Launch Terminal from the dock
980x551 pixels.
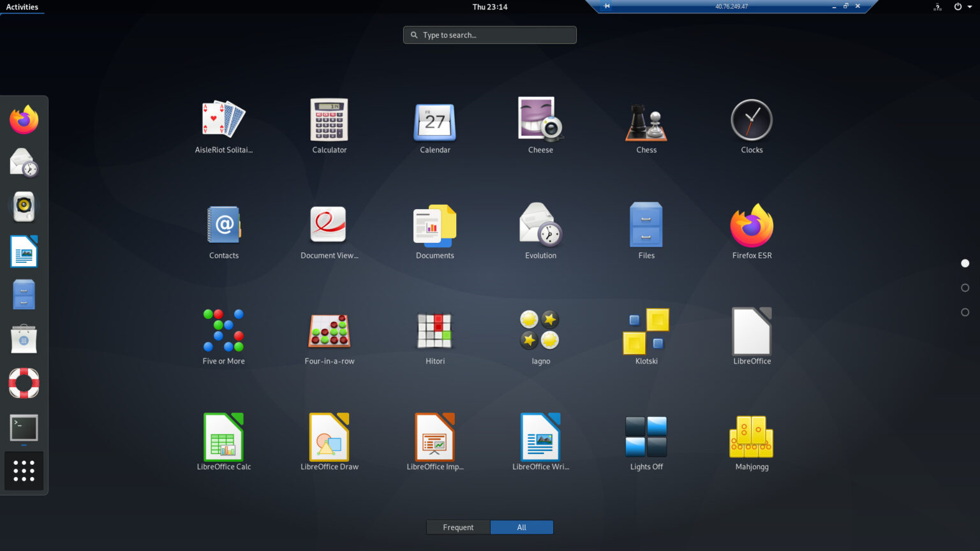coord(24,428)
